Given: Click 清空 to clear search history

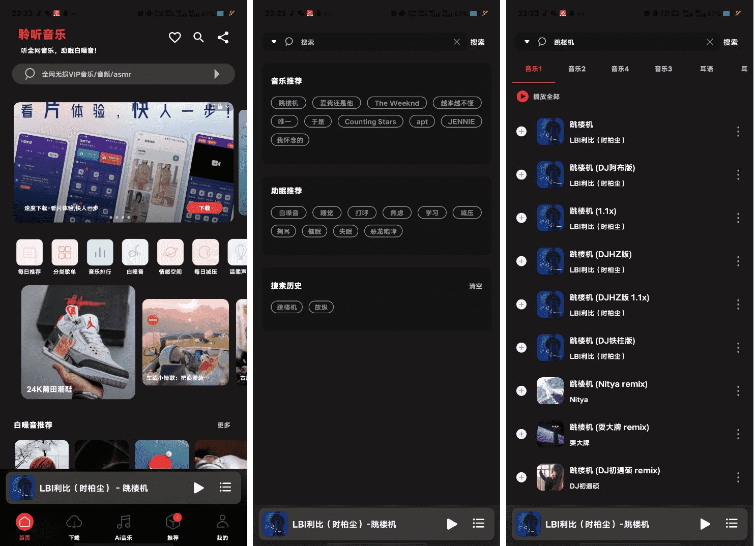Looking at the screenshot, I should point(475,286).
